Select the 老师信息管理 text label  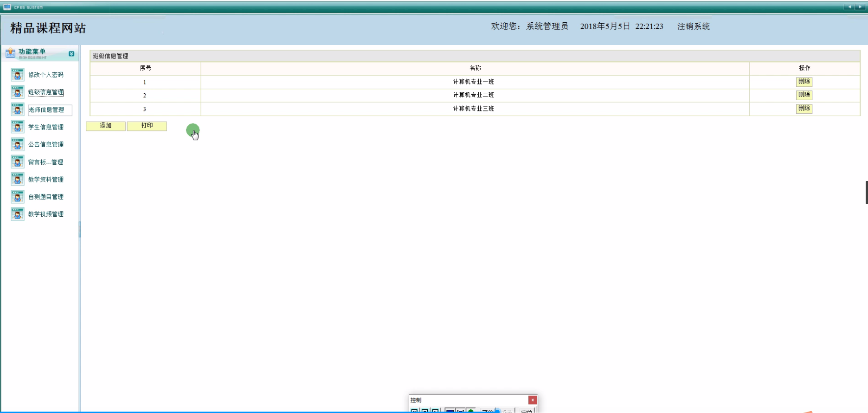[x=46, y=110]
